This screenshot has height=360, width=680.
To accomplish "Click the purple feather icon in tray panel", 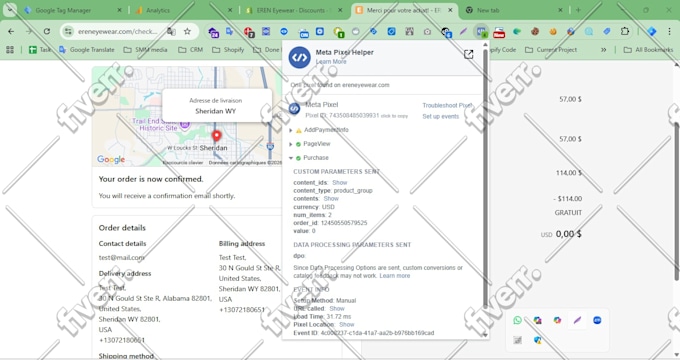I will point(577,320).
